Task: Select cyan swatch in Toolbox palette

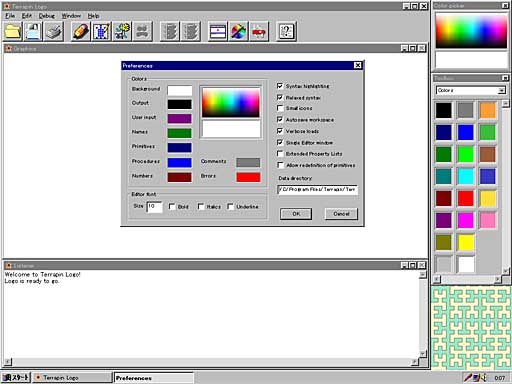Action: tap(466, 176)
